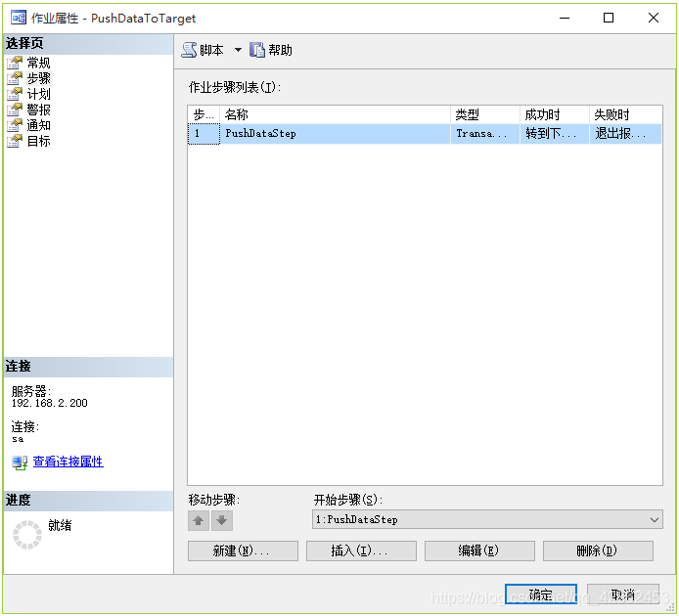Click the 失败时 column header
The image size is (679, 616).
point(626,114)
